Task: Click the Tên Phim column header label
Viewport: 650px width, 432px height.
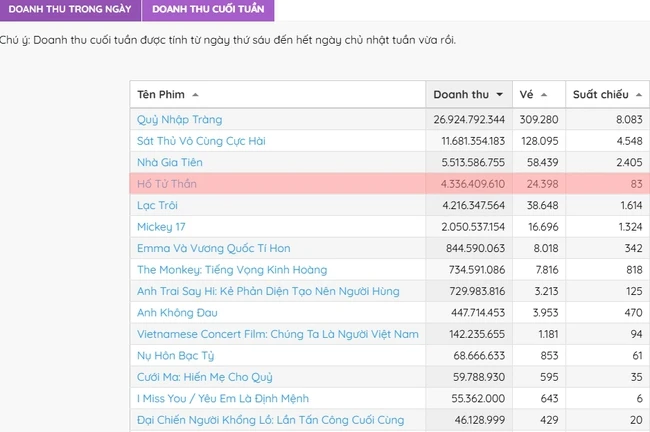Action: [x=161, y=95]
